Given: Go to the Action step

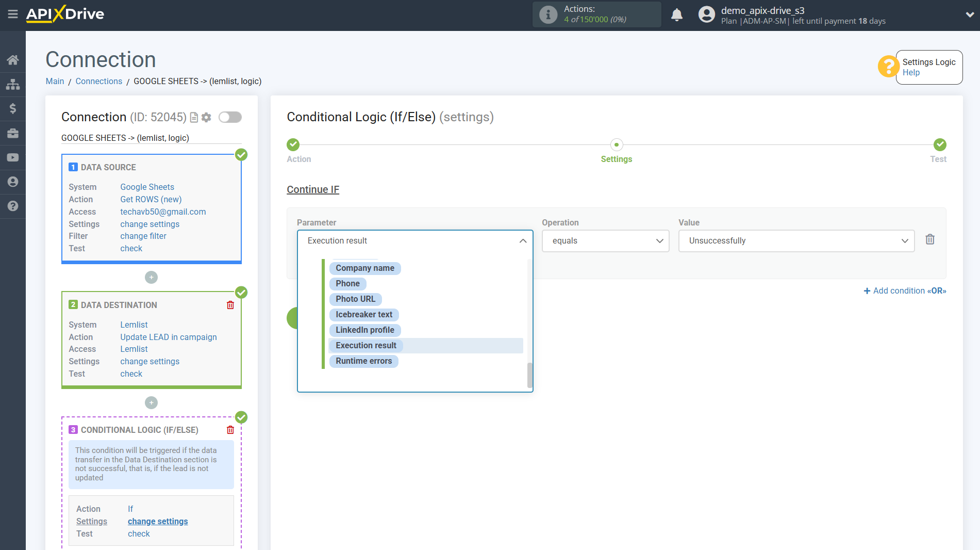Looking at the screenshot, I should point(293,145).
